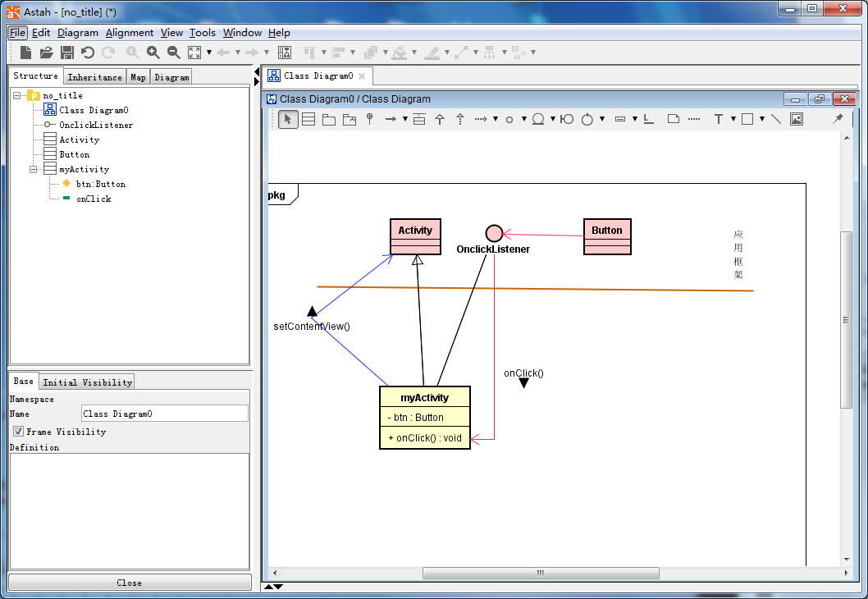The image size is (868, 599).
Task: Select the Image insert tool
Action: pyautogui.click(x=796, y=120)
